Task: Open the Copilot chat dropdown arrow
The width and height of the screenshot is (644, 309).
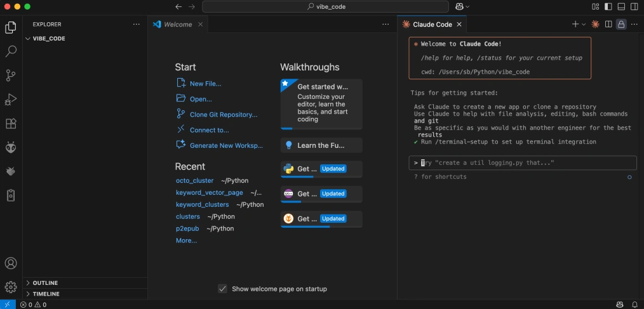Action: (x=468, y=6)
